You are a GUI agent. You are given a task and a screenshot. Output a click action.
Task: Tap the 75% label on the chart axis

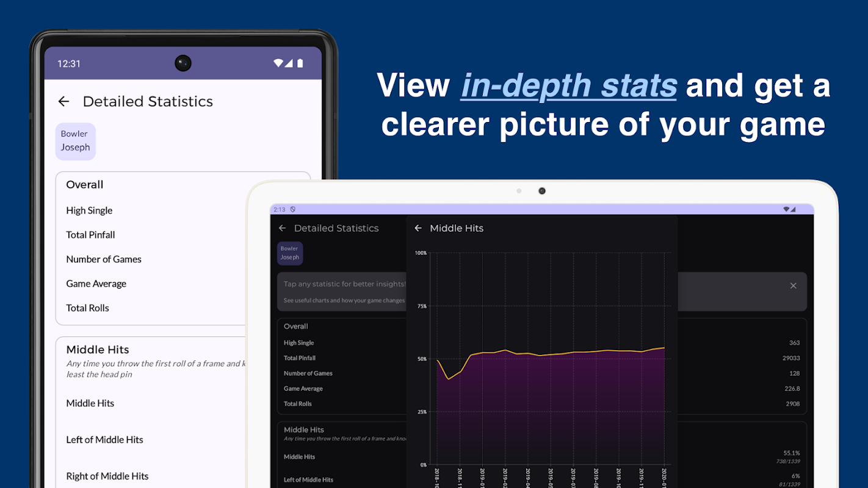tap(422, 306)
